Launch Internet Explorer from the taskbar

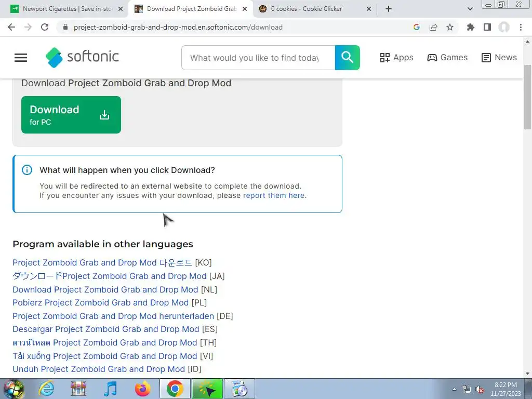[46, 389]
